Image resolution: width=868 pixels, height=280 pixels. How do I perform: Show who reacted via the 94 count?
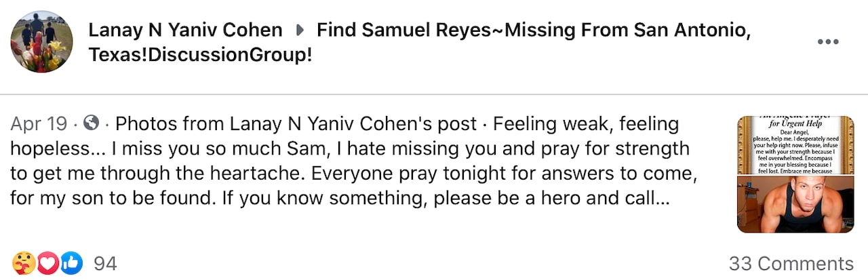click(x=105, y=263)
